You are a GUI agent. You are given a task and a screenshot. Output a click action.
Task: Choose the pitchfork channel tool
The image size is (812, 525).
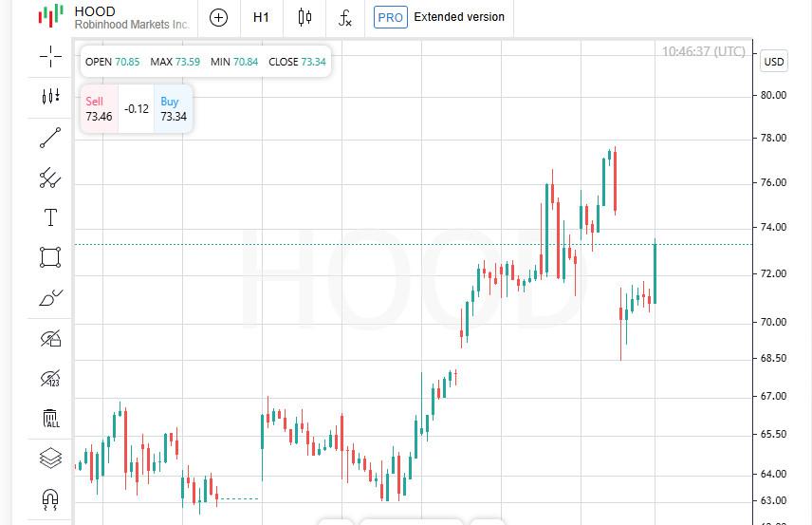(x=50, y=178)
